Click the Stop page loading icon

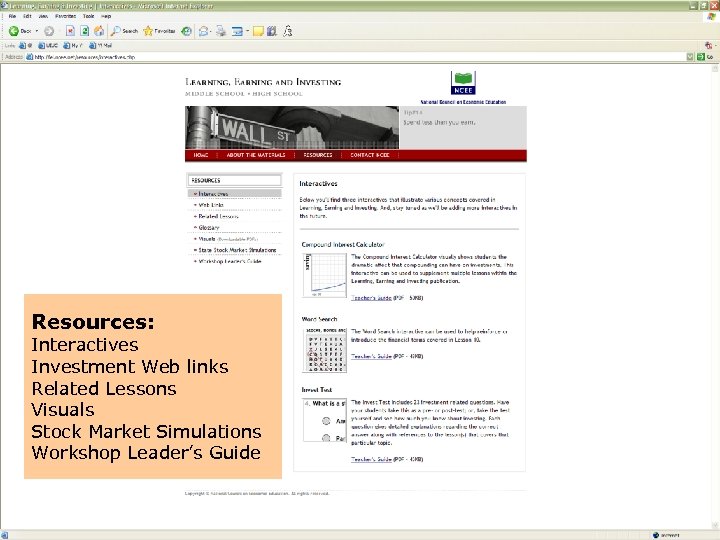(x=70, y=31)
